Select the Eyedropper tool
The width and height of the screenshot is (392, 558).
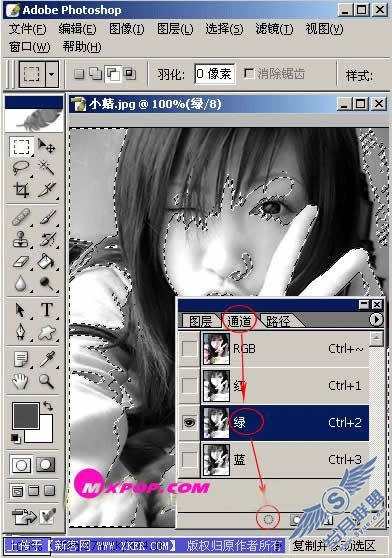(x=47, y=359)
